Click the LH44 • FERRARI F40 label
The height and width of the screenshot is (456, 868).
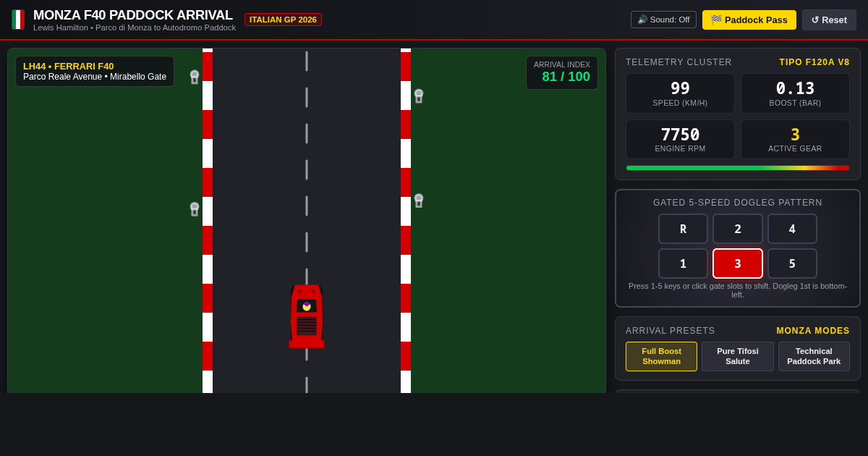68,66
